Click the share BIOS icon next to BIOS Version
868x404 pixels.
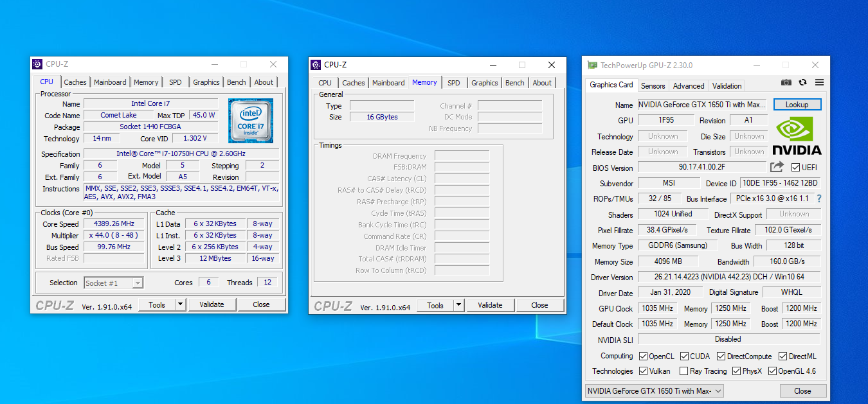pos(777,167)
